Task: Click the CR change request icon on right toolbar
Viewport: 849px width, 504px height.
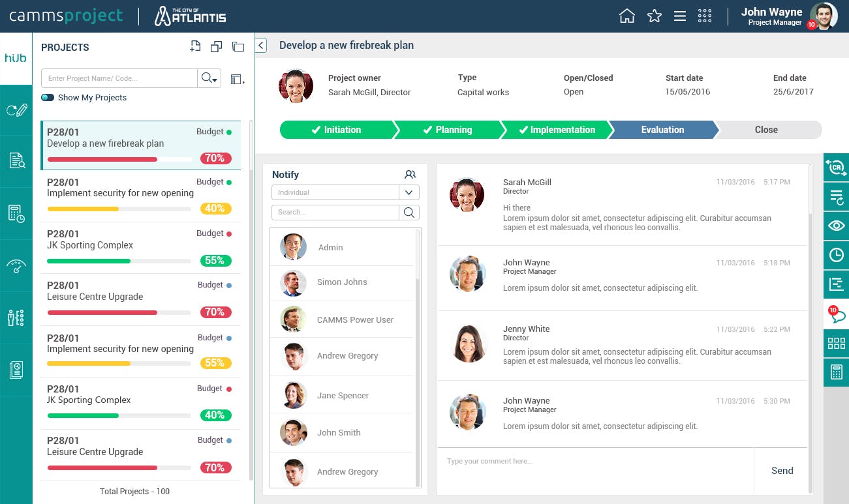Action: click(836, 167)
